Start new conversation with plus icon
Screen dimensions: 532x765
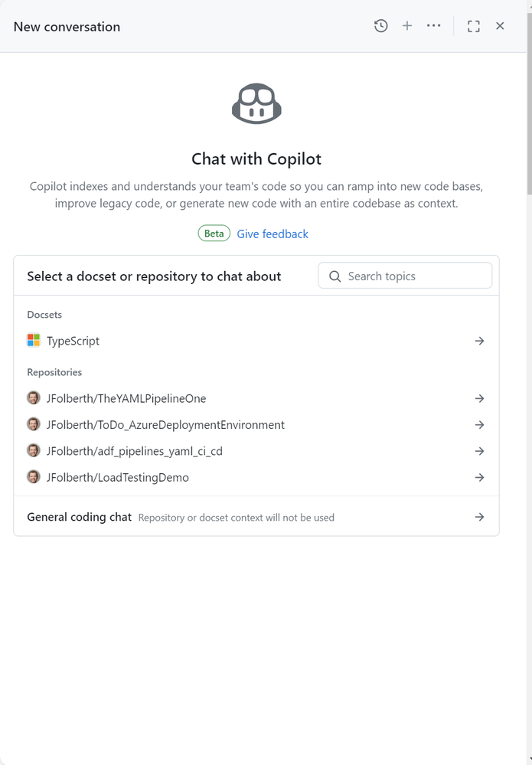[x=407, y=26]
